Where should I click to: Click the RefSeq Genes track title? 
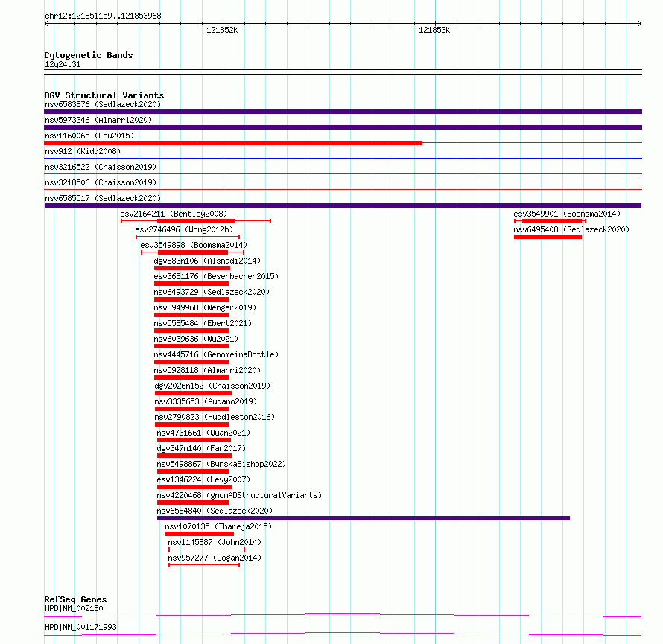75,599
